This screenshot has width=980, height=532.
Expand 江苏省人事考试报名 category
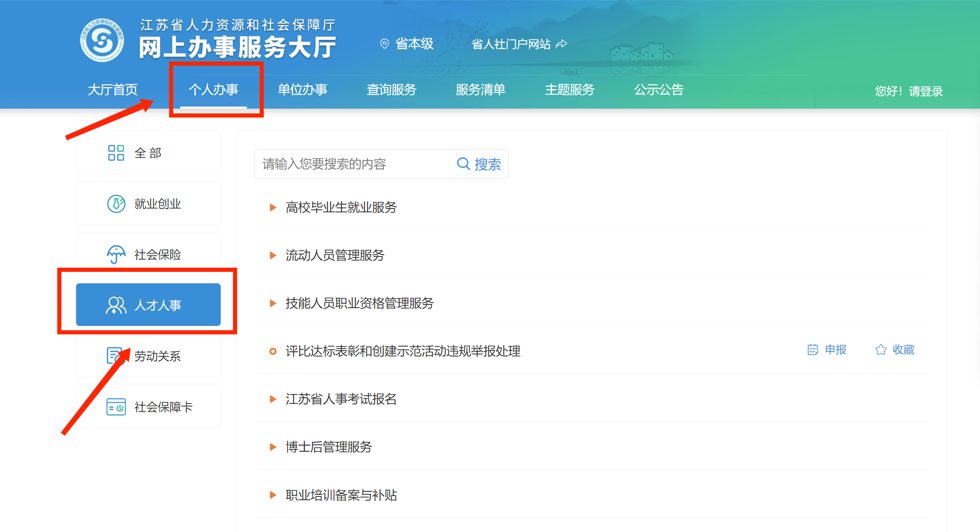coord(341,399)
